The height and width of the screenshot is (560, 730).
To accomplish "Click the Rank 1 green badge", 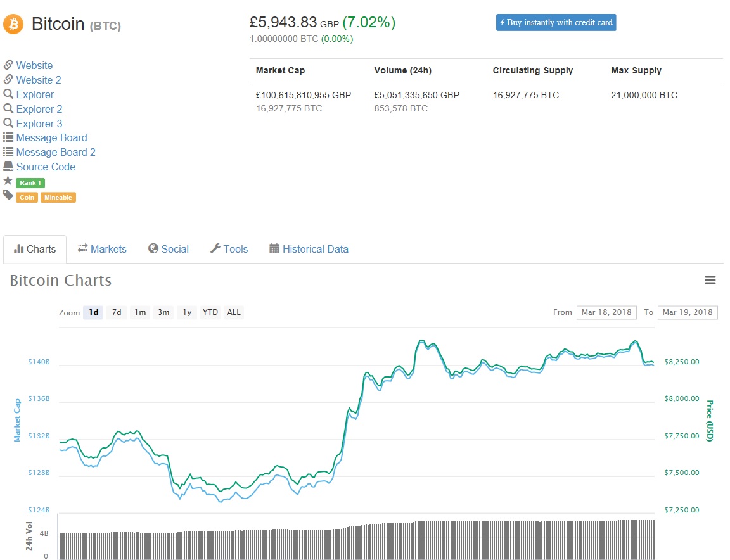I will click(x=30, y=183).
